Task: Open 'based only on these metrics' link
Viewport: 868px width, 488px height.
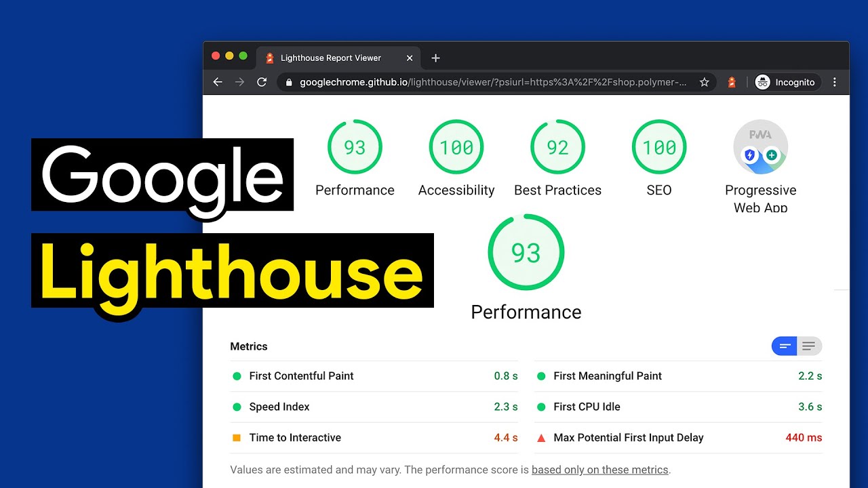Action: 600,470
